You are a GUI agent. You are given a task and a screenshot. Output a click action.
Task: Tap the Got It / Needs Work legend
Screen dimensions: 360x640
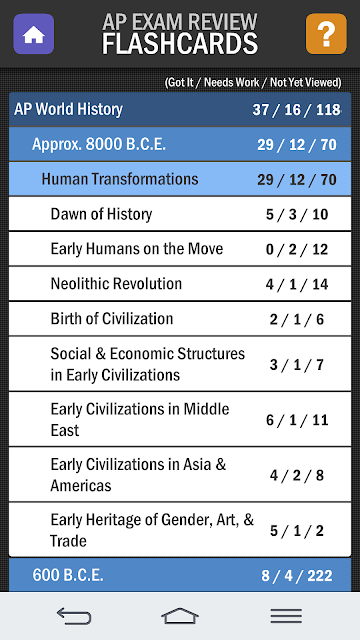pos(253,82)
